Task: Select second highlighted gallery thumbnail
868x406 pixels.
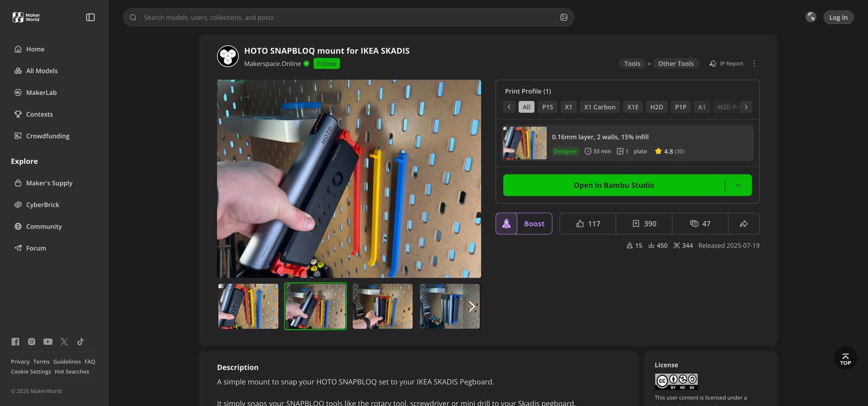Action: pos(316,306)
